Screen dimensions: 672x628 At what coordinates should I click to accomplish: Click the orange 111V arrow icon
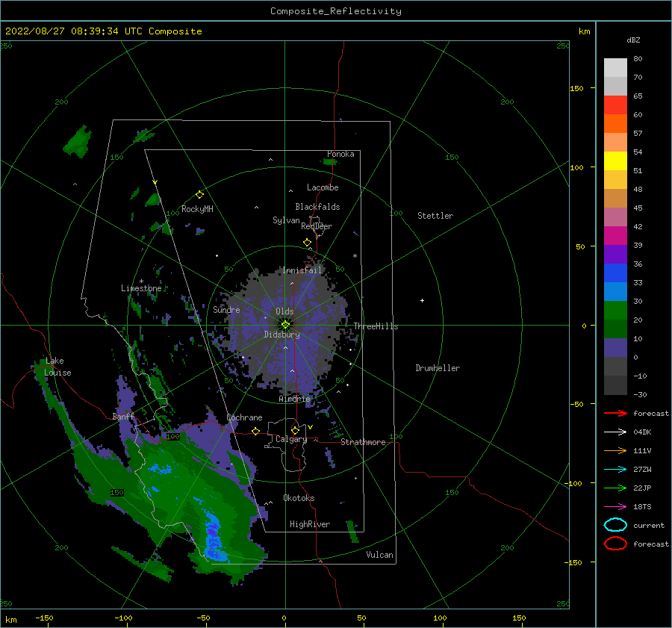point(615,450)
